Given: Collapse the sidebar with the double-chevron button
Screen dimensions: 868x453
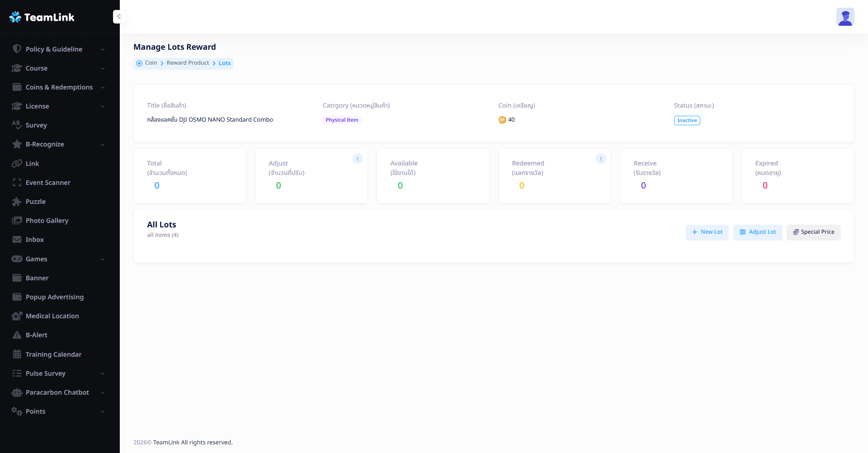Looking at the screenshot, I should coord(119,17).
